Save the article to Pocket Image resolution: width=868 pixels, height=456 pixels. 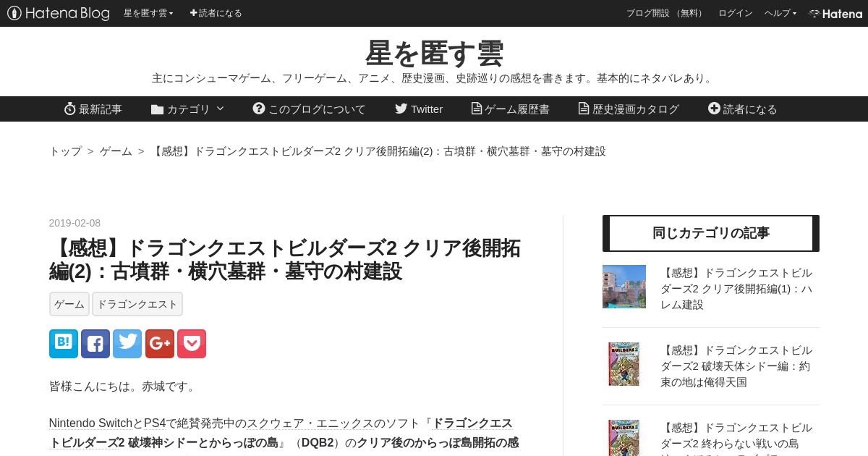(x=192, y=344)
